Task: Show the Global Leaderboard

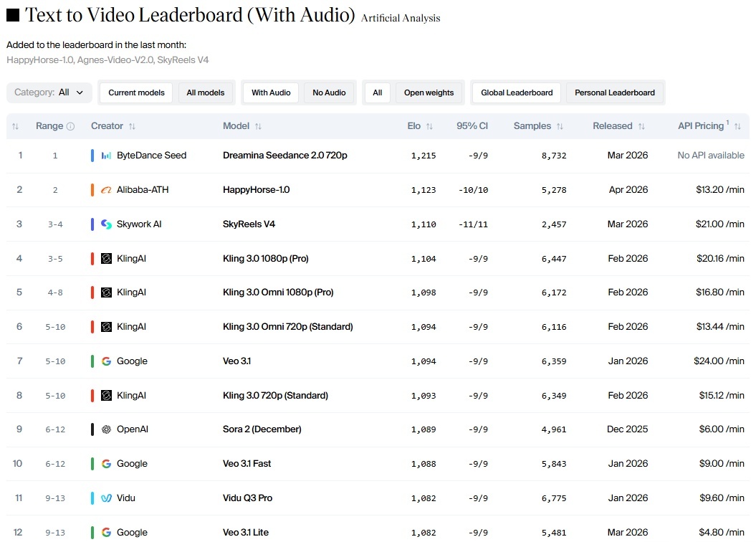Action: click(x=517, y=92)
